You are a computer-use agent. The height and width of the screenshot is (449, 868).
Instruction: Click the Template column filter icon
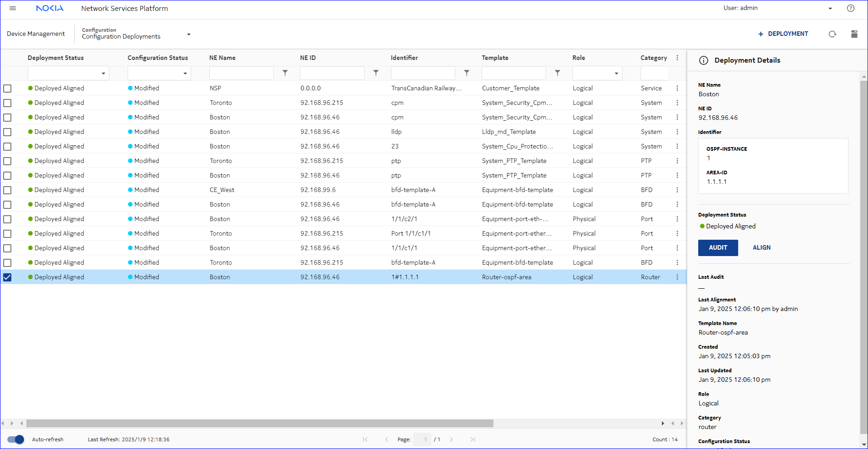[x=557, y=73]
